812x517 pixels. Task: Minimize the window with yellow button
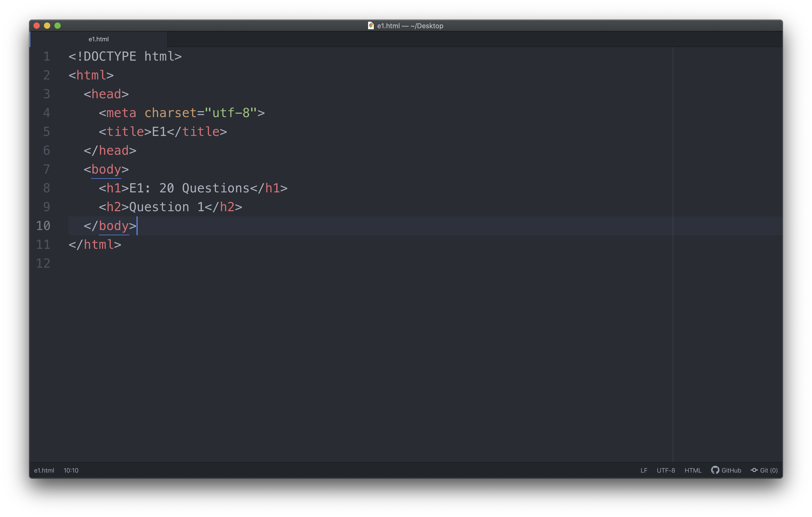coord(47,26)
